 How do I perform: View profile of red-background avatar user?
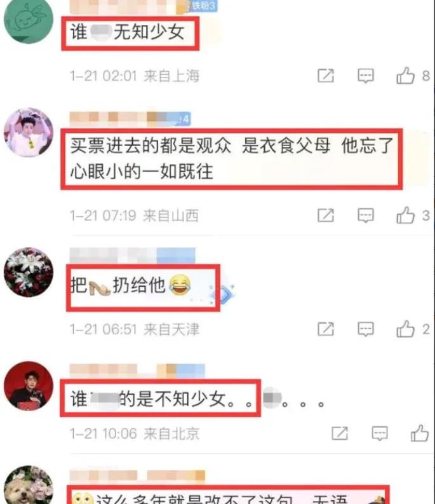tap(29, 386)
